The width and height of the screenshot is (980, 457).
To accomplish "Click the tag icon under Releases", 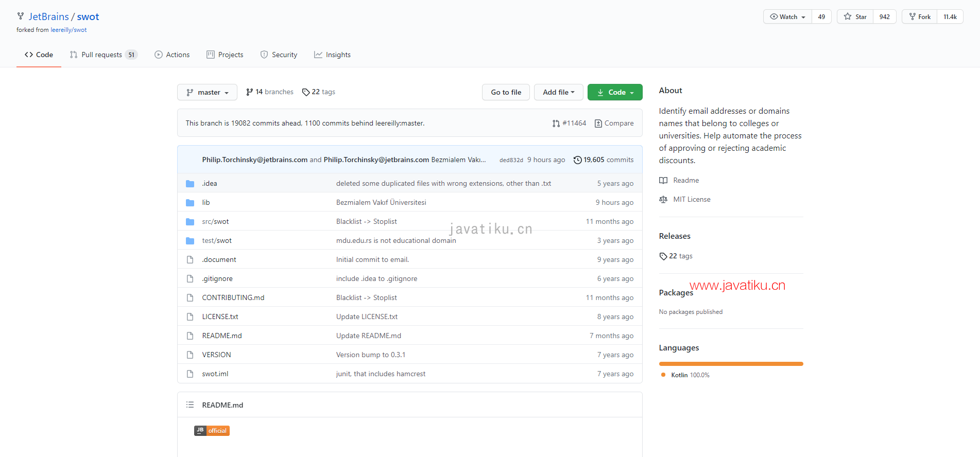I will click(x=663, y=256).
